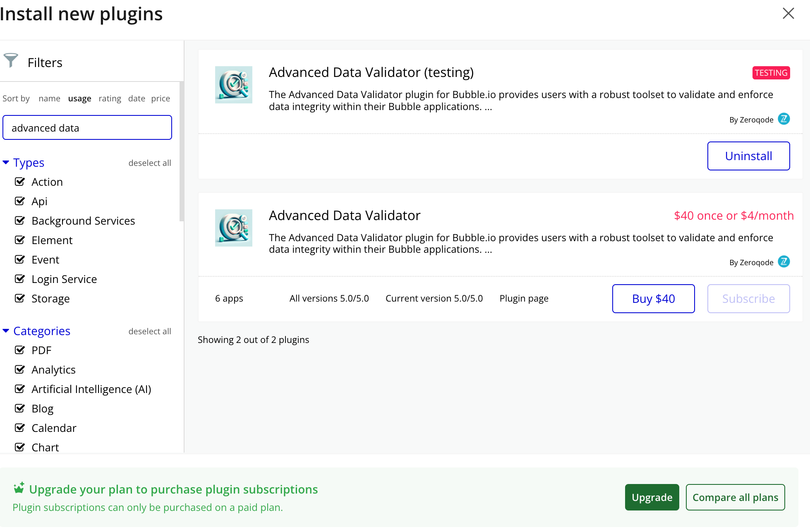This screenshot has height=532, width=810.
Task: Uncheck the Api type checkbox
Action: click(19, 201)
